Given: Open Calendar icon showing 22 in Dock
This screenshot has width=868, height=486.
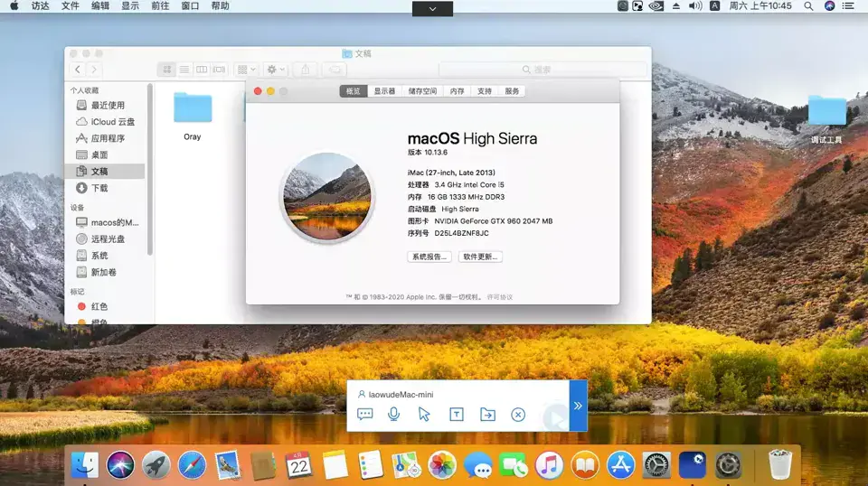Looking at the screenshot, I should click(299, 465).
